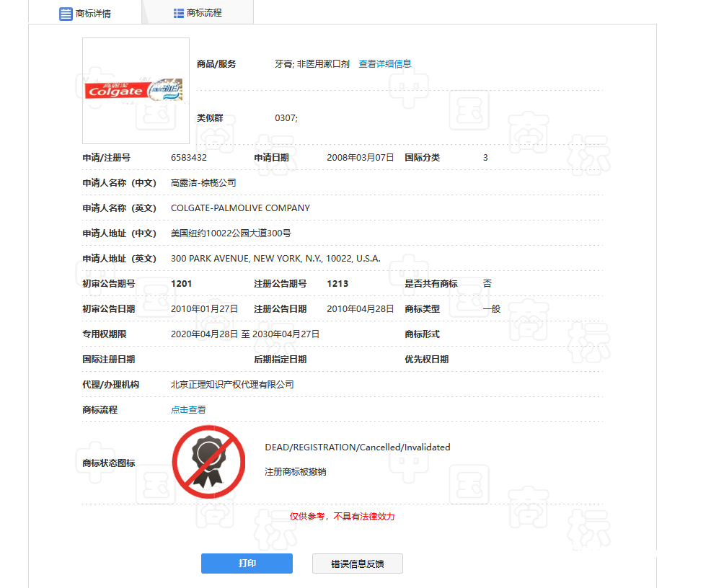Click the 类似群 label
The width and height of the screenshot is (711, 588).
coord(210,118)
